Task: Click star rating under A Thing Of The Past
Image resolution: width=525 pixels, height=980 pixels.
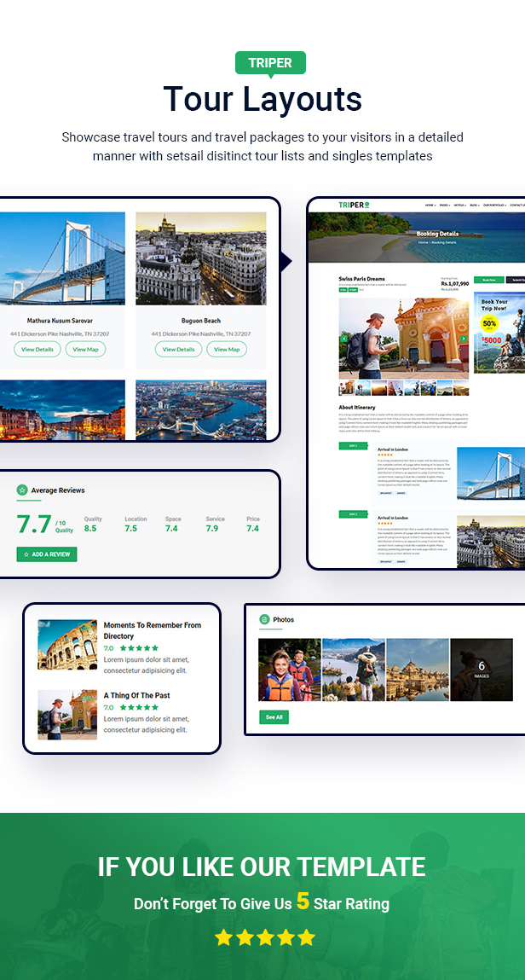Action: point(139,707)
